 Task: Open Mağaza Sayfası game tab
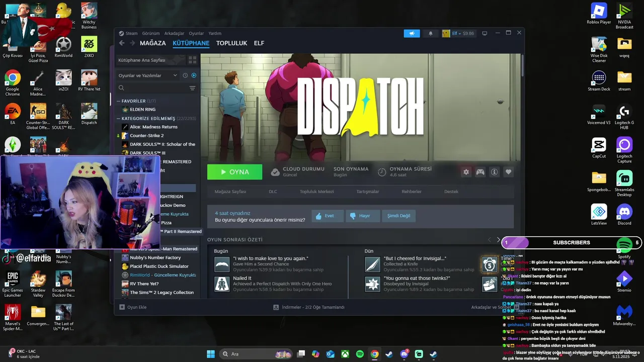230,192
